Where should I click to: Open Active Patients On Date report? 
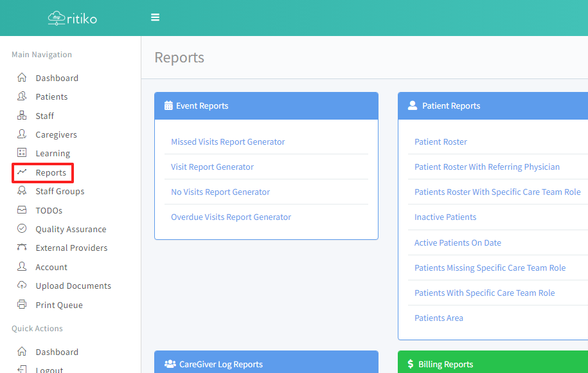[458, 242]
